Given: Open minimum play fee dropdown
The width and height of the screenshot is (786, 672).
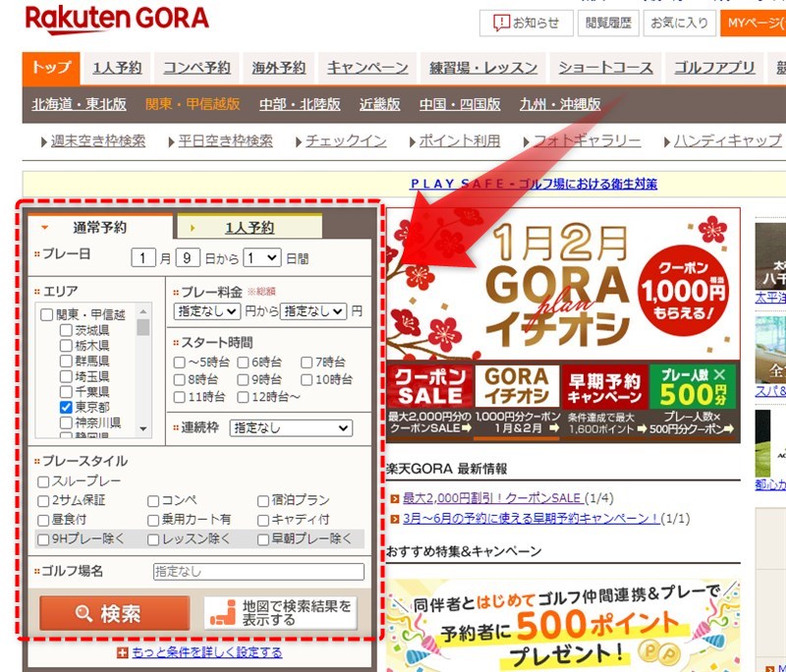Looking at the screenshot, I should point(207,311).
